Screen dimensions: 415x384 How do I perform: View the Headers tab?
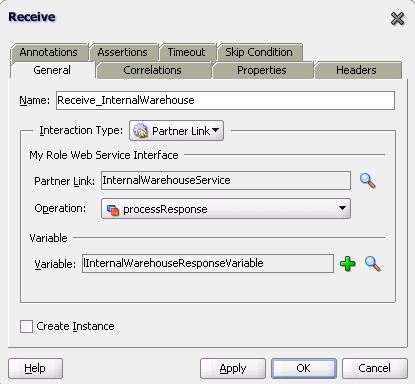coord(357,70)
